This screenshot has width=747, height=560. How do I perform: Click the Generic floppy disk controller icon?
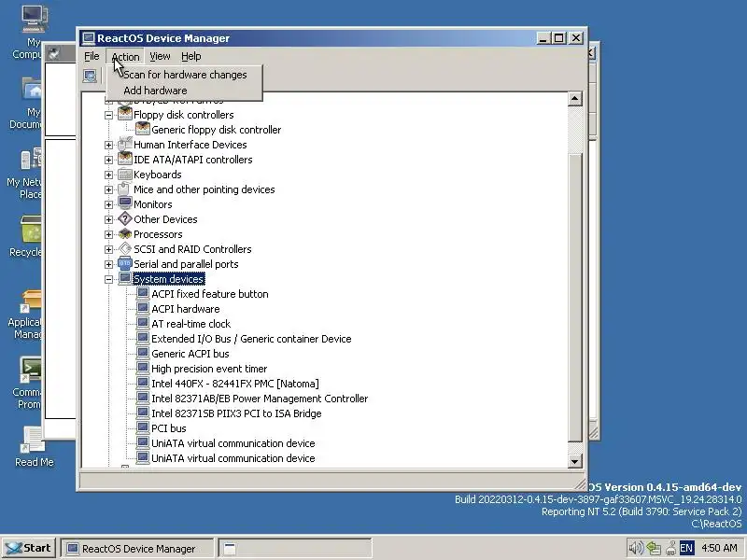tap(143, 129)
